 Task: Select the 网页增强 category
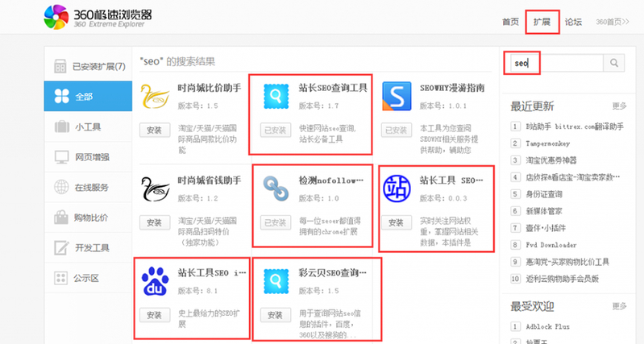click(x=89, y=157)
